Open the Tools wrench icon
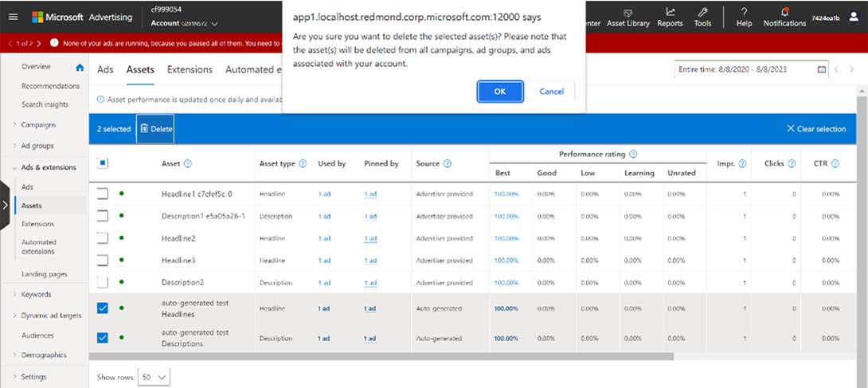The height and width of the screenshot is (388, 868). coord(702,12)
